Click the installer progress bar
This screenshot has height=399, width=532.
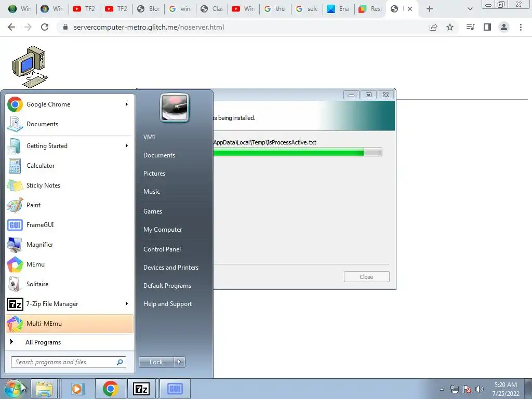pos(298,152)
